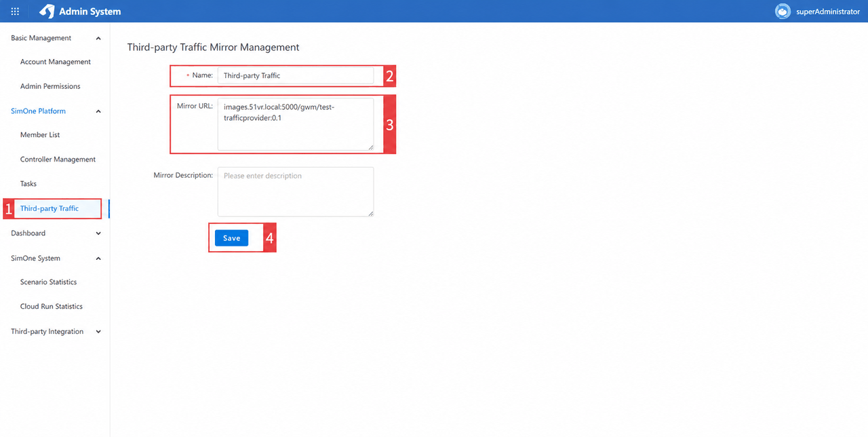
Task: Click the Third-party Traffic Mirror Management heading
Action: [x=214, y=47]
